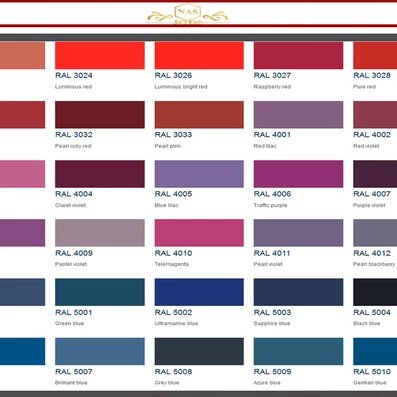
Task: Select the RAL 3032 Pearl ruby red swatch
Action: pos(100,115)
